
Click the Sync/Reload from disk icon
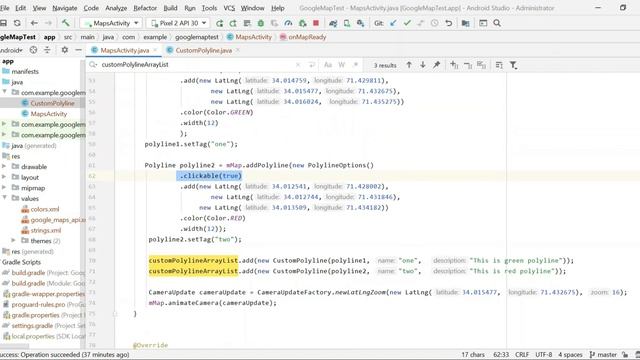pyautogui.click(x=17, y=23)
